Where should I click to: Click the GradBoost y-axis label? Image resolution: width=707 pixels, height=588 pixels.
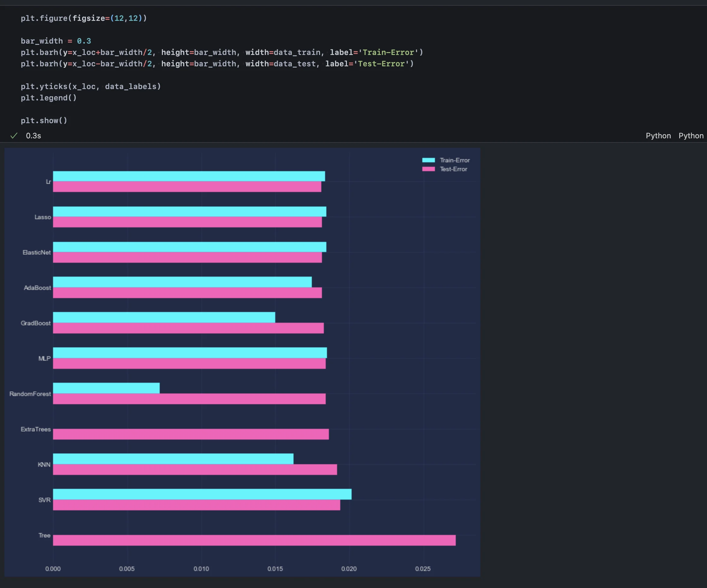pos(36,323)
